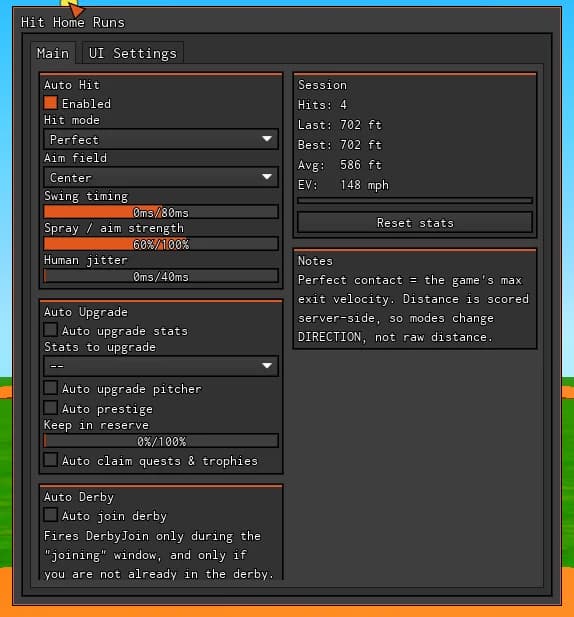
Task: Set the Spray / aim strength slider
Action: (161, 244)
